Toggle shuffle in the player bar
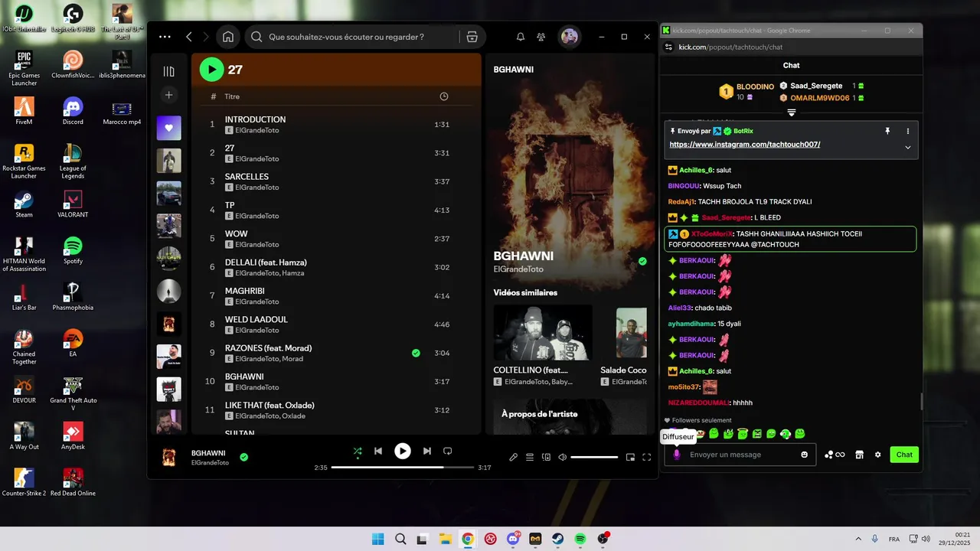 point(358,452)
